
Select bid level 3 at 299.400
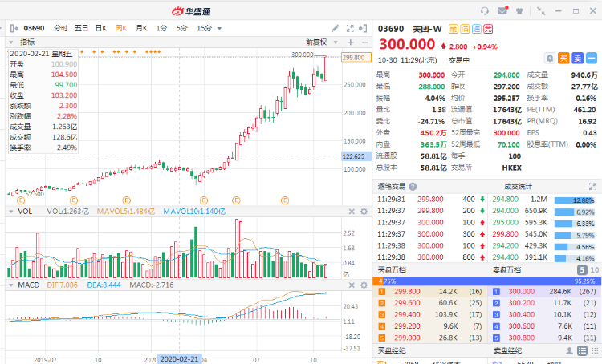coord(430,314)
